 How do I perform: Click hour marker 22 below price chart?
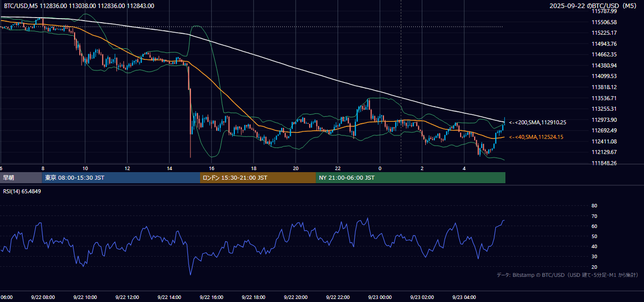[x=338, y=168]
